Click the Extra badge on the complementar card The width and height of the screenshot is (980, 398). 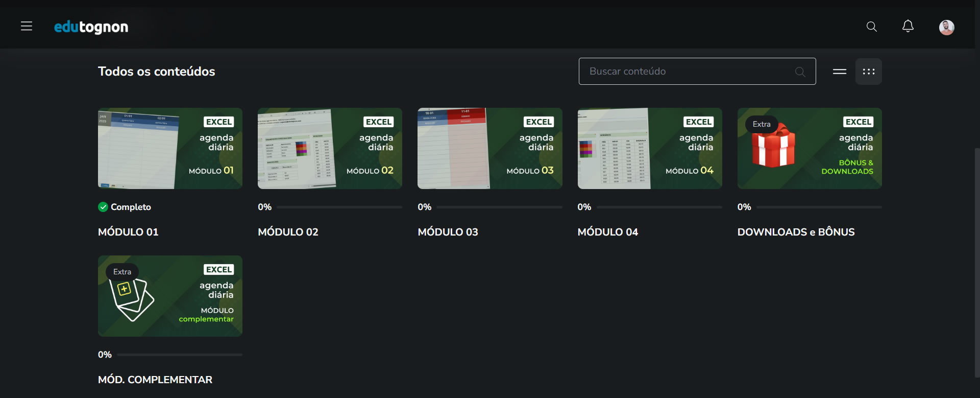point(122,272)
